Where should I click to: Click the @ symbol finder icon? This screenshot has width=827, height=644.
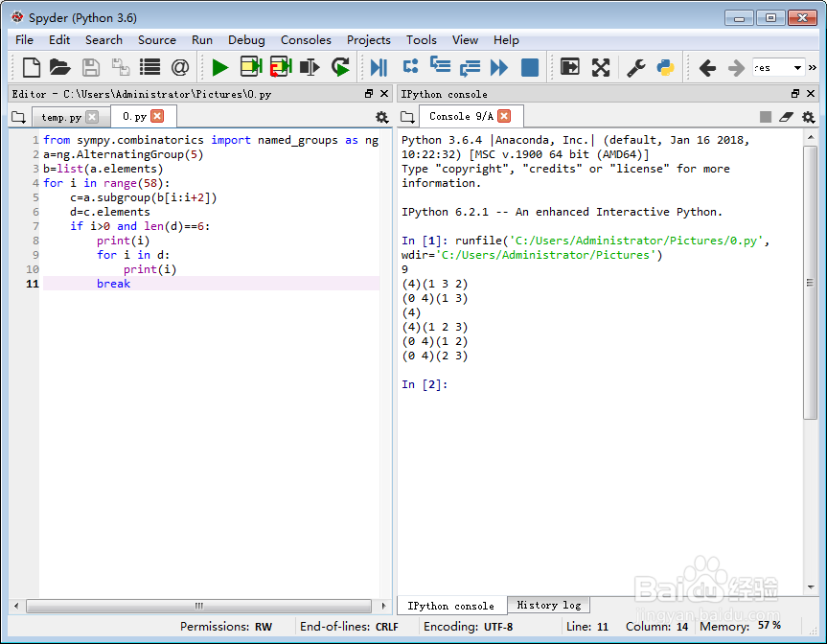(180, 67)
